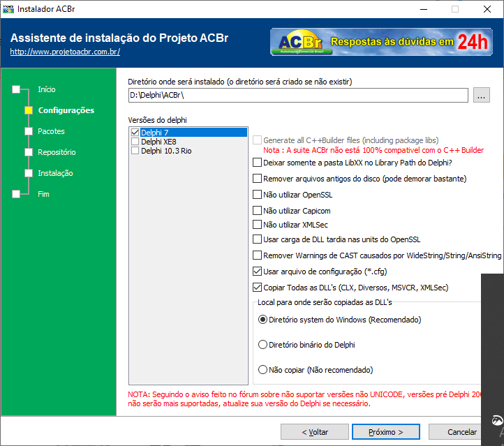Image resolution: width=504 pixels, height=446 pixels.
Task: Minimize the Instalador ACBr window
Action: (x=424, y=9)
